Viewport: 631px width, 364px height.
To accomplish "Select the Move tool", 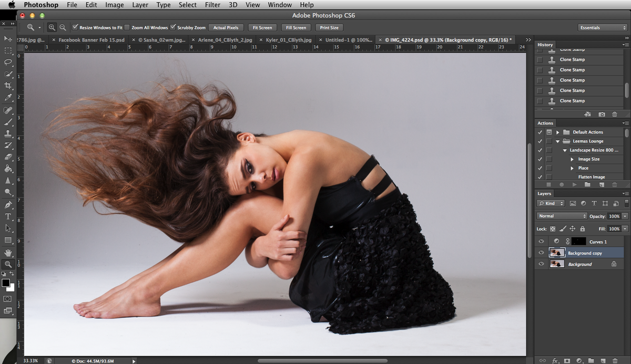I will tap(8, 39).
